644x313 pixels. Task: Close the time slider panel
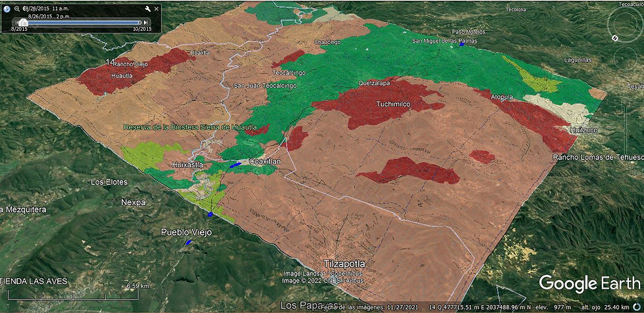coord(156,9)
